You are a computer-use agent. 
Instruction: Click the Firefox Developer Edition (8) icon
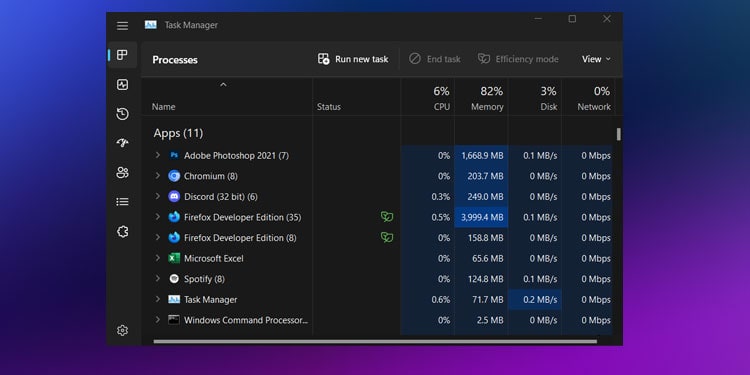tap(174, 238)
